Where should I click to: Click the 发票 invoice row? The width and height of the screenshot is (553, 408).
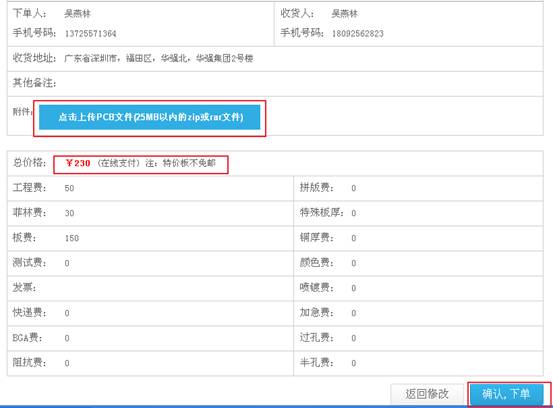[150, 288]
